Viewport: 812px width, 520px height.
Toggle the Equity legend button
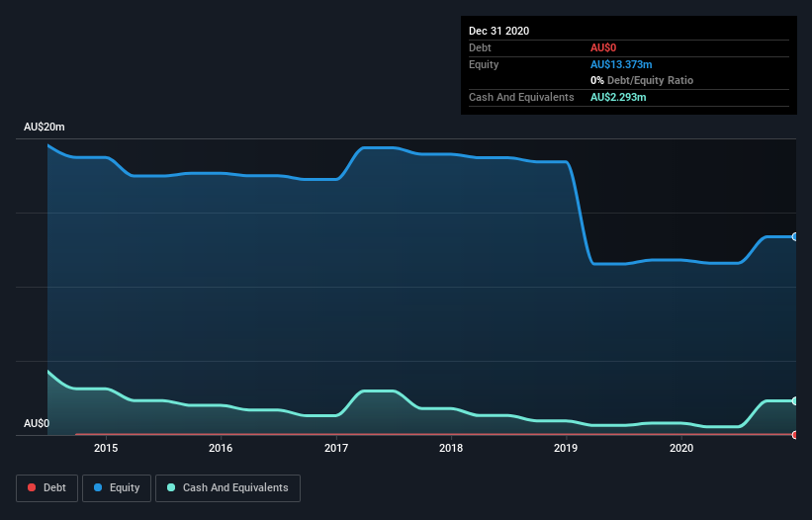pyautogui.click(x=117, y=488)
